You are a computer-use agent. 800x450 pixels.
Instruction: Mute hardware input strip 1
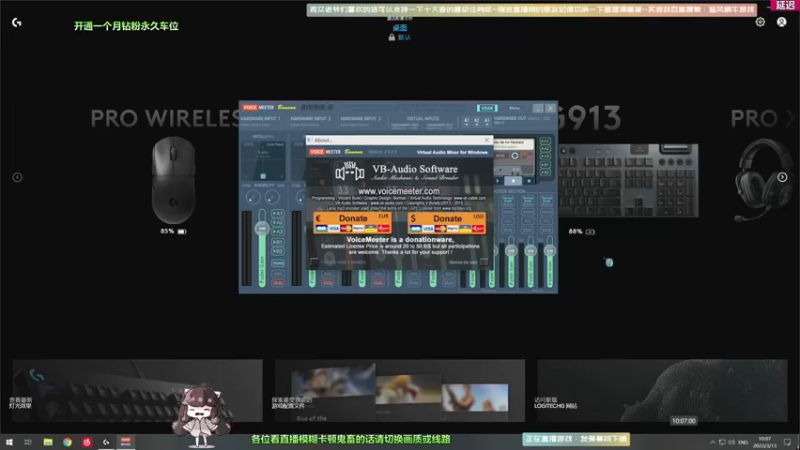(x=278, y=283)
